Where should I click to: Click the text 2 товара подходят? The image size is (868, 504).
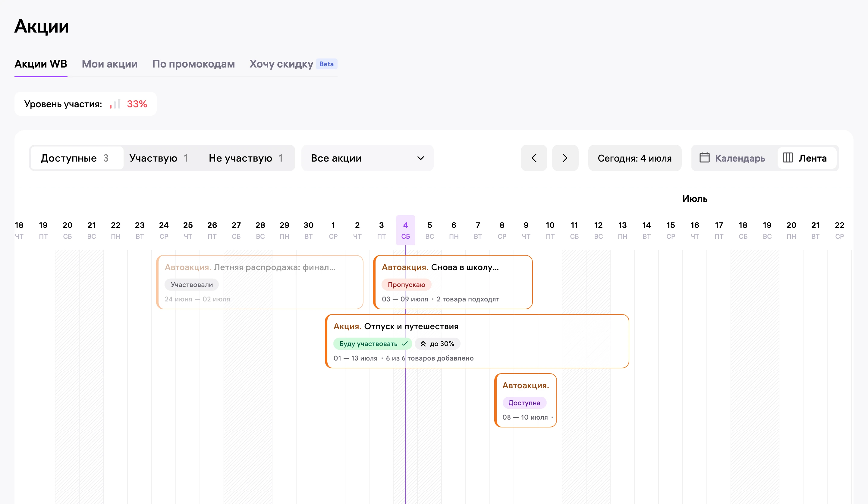point(468,299)
